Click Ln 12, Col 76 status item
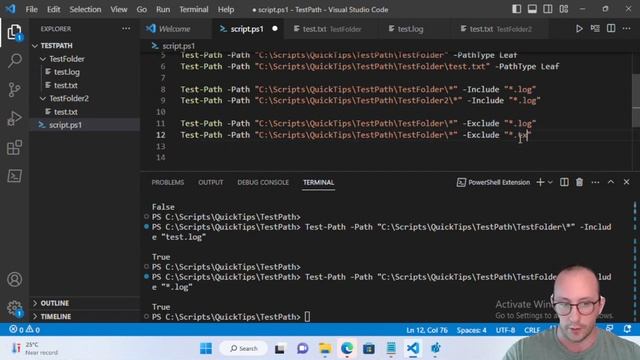Screen dimensions: 640x360 pos(427,330)
